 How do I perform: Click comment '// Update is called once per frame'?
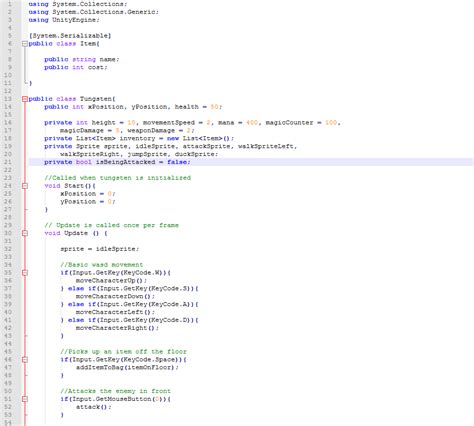(x=112, y=225)
